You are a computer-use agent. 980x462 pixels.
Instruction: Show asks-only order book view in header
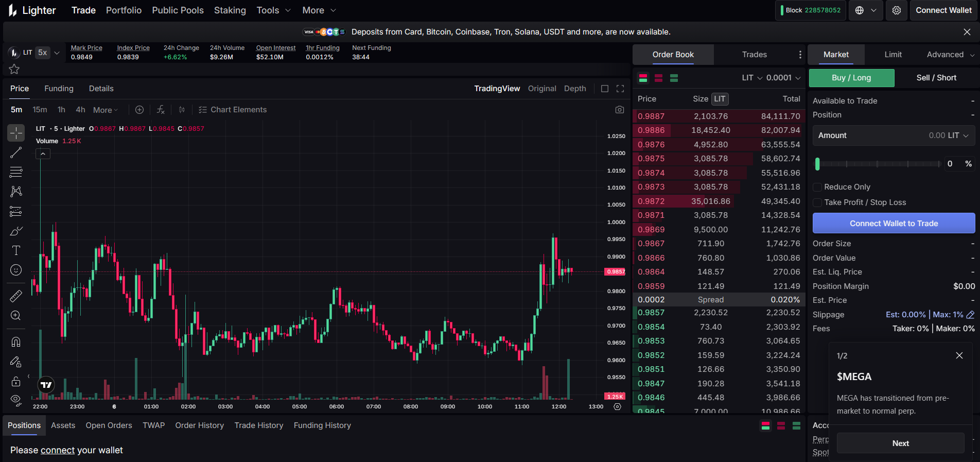(659, 78)
